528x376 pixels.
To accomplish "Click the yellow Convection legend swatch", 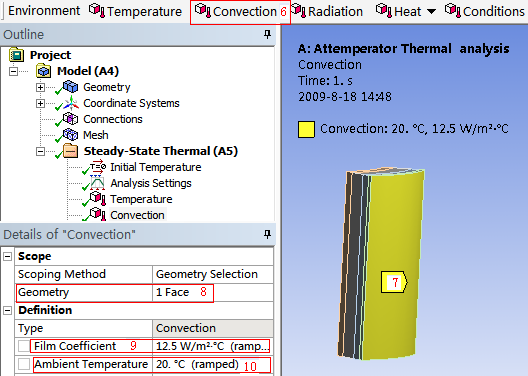I will pyautogui.click(x=306, y=130).
